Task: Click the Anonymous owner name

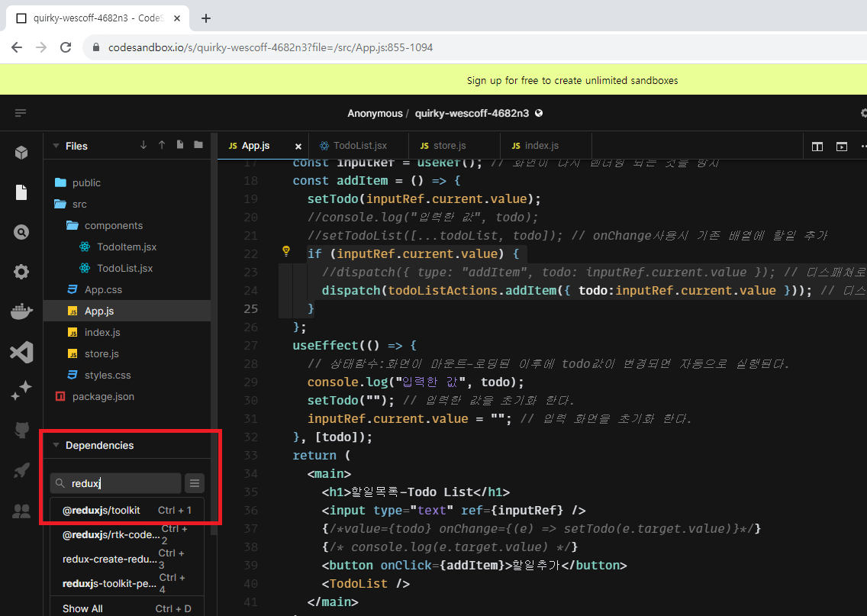Action: 375,114
